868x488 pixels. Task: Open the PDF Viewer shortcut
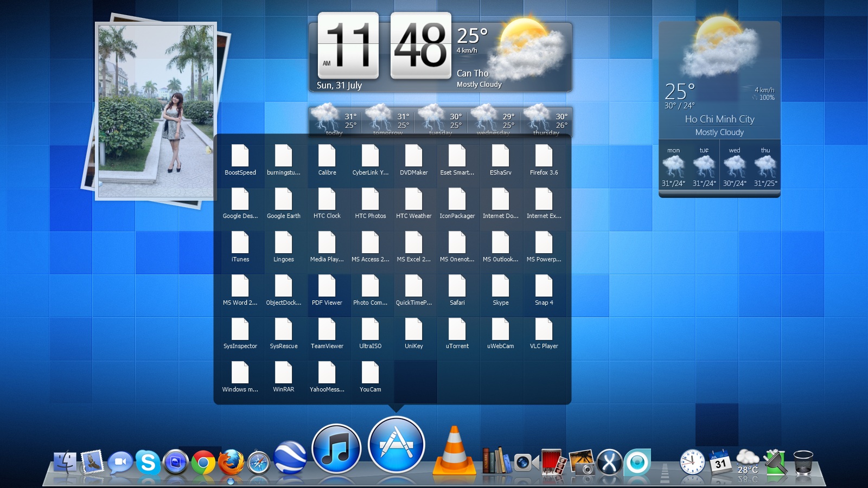click(x=327, y=291)
